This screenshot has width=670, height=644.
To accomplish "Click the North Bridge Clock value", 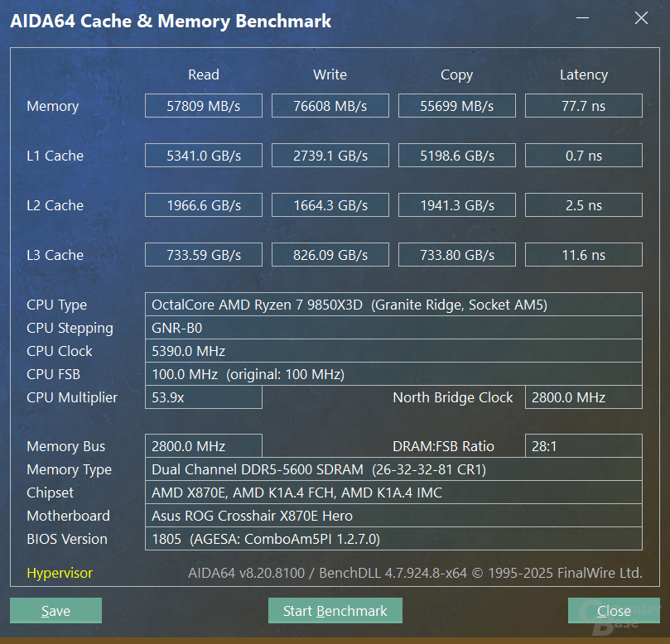I will coord(583,397).
